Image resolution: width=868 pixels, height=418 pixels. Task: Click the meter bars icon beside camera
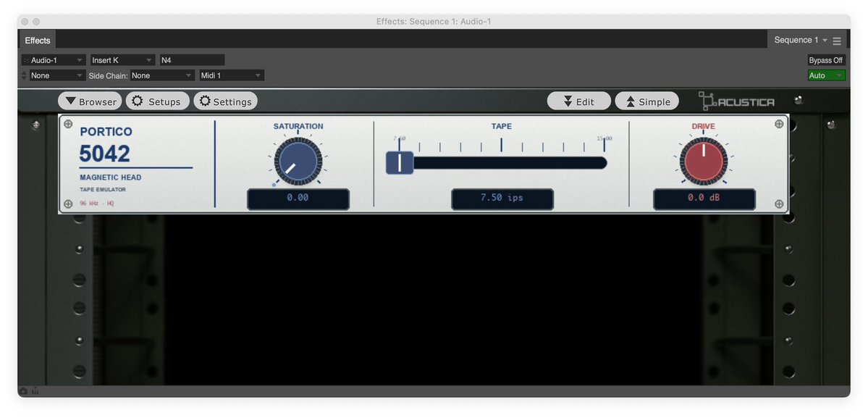(35, 391)
